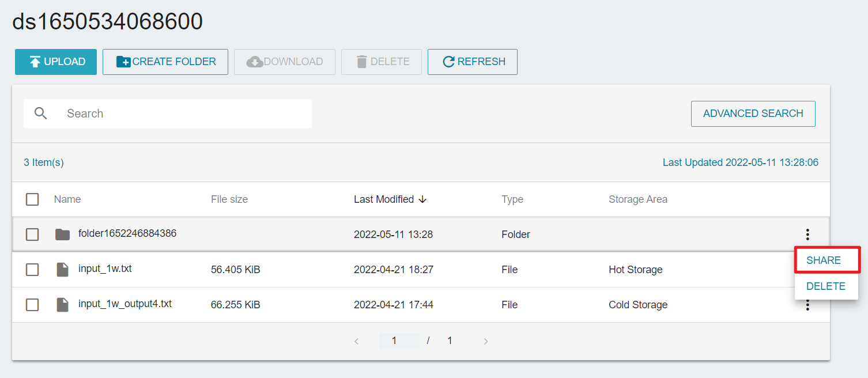Sort by the File size column header
This screenshot has width=868, height=378.
click(229, 199)
